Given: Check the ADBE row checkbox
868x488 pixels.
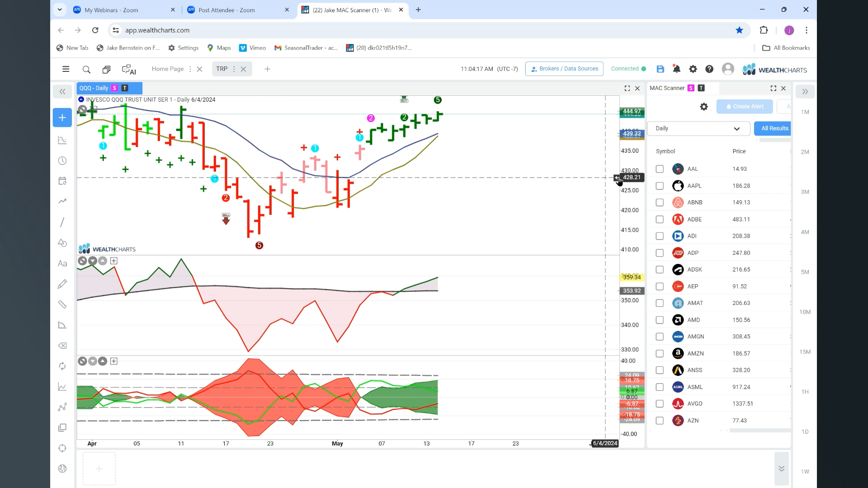Looking at the screenshot, I should point(660,219).
